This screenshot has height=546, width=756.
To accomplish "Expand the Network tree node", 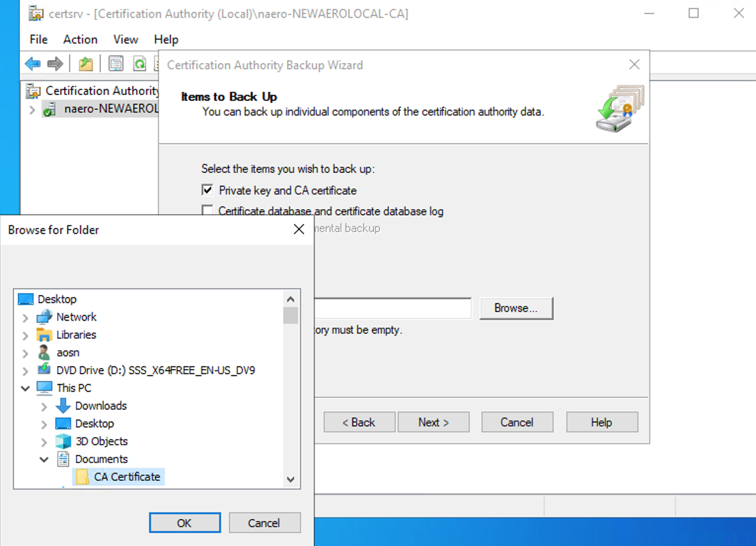I will click(x=26, y=317).
